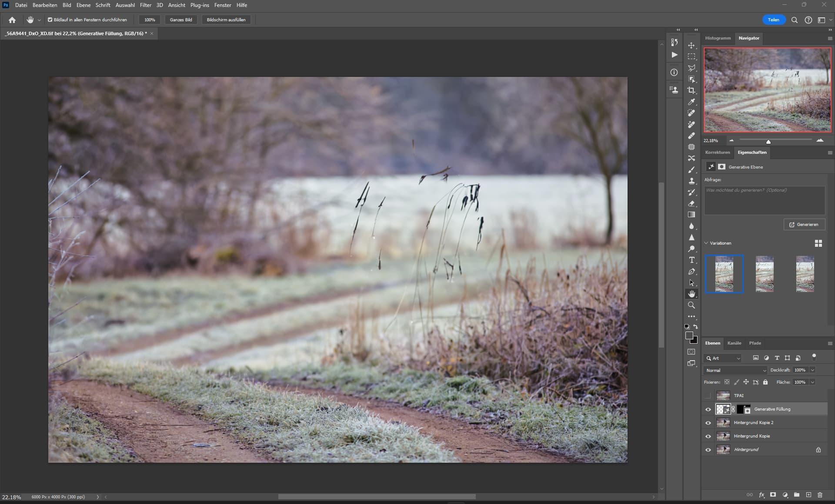Open the workspace switcher dropdown
835x504 pixels.
825,20
